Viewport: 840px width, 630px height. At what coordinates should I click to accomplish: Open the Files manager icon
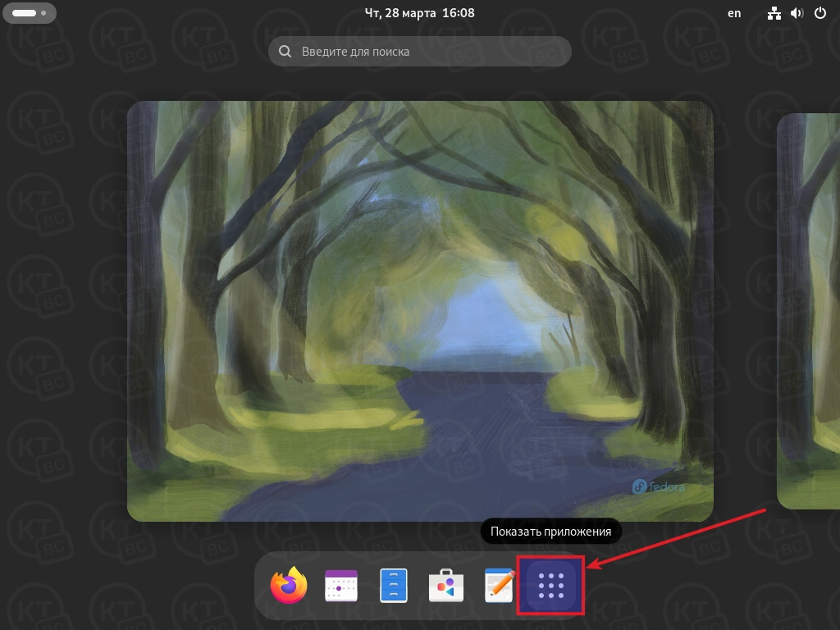point(394,586)
